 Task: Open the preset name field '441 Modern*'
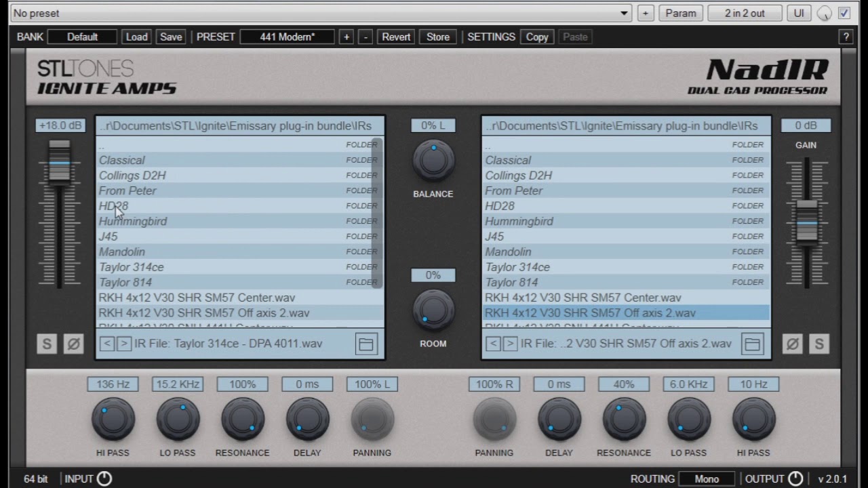click(288, 37)
